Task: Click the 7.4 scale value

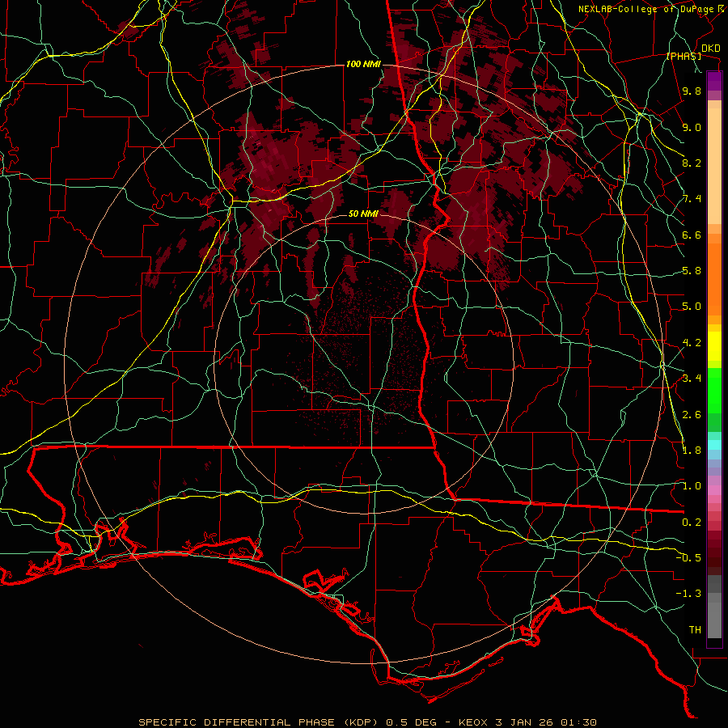Action: click(x=692, y=199)
